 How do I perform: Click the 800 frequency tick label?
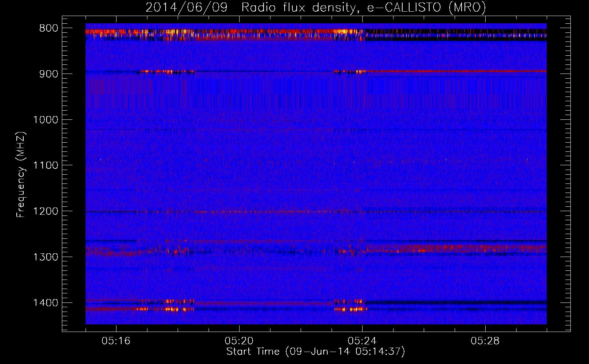[x=49, y=28]
